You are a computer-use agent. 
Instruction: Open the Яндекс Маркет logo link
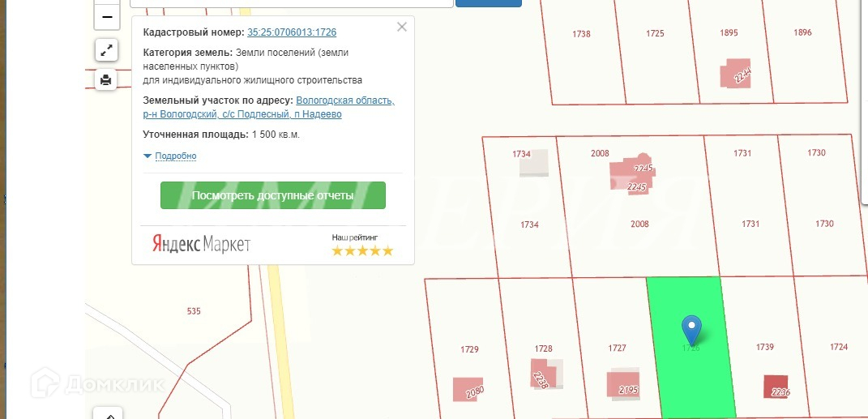tap(202, 244)
